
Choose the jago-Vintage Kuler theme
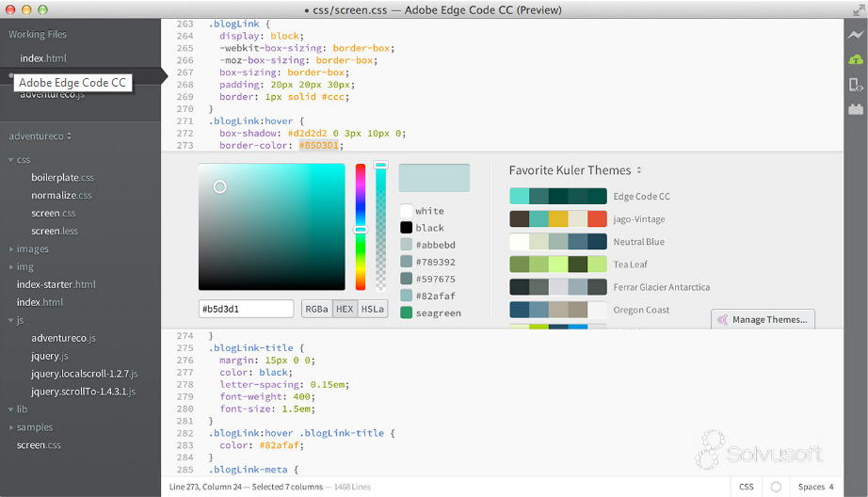(558, 218)
